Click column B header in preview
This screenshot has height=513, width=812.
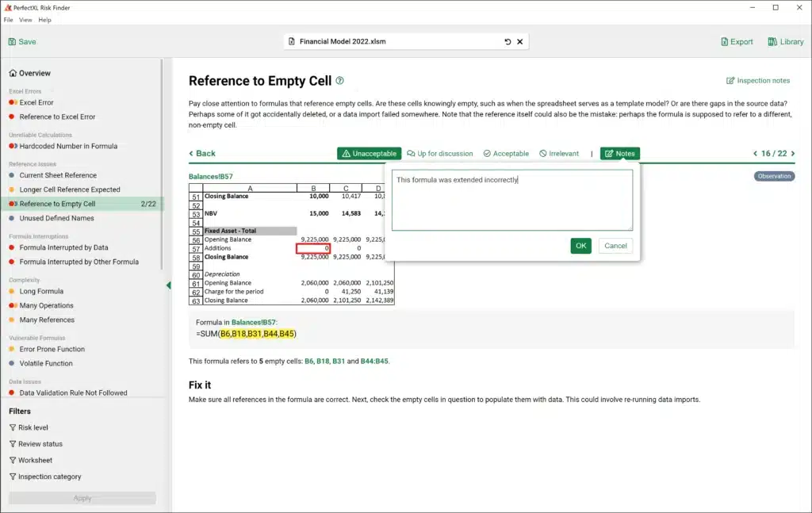(313, 189)
